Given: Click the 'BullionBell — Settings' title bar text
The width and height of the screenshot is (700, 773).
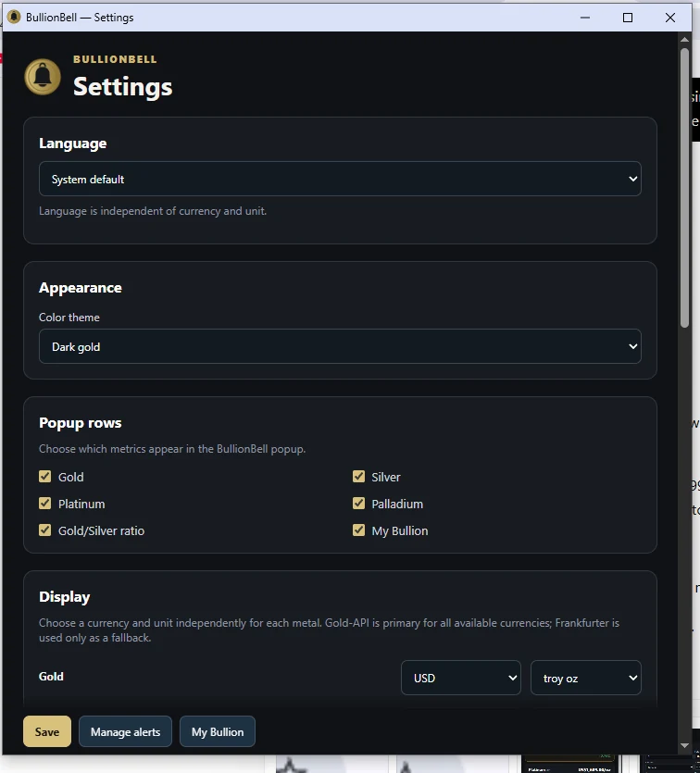Looking at the screenshot, I should (x=80, y=18).
